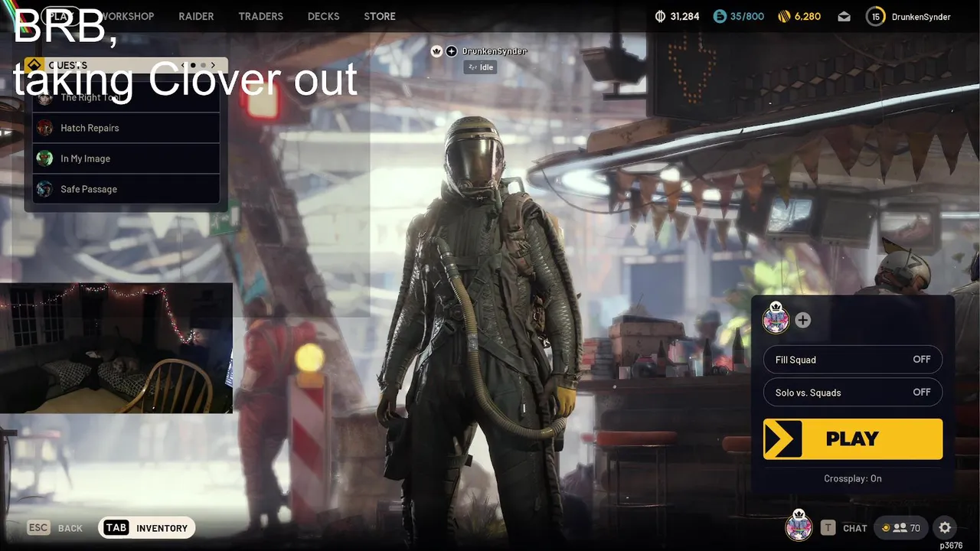Image resolution: width=980 pixels, height=551 pixels.
Task: Add a squad member with the plus icon in the play panel
Action: coord(802,321)
